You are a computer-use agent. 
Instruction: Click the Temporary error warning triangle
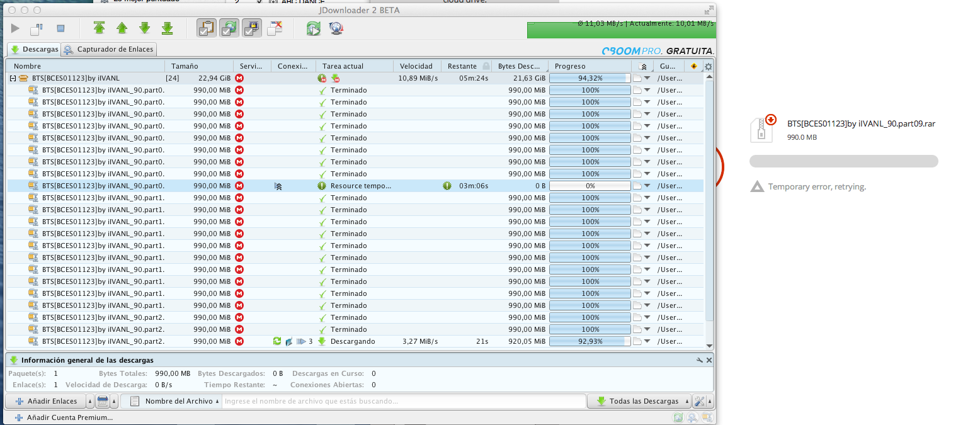click(x=756, y=186)
